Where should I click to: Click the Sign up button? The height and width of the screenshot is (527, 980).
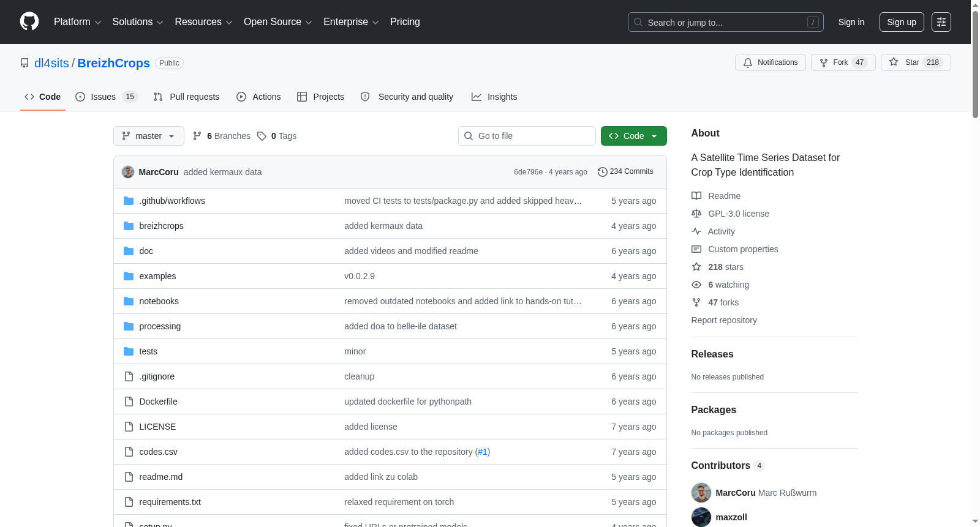[x=902, y=22]
